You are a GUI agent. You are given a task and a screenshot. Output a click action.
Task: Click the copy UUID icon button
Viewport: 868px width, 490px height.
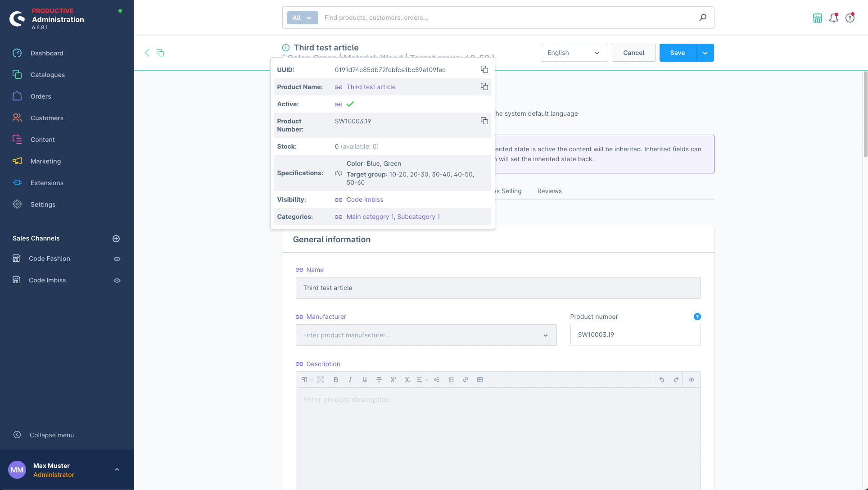point(485,70)
